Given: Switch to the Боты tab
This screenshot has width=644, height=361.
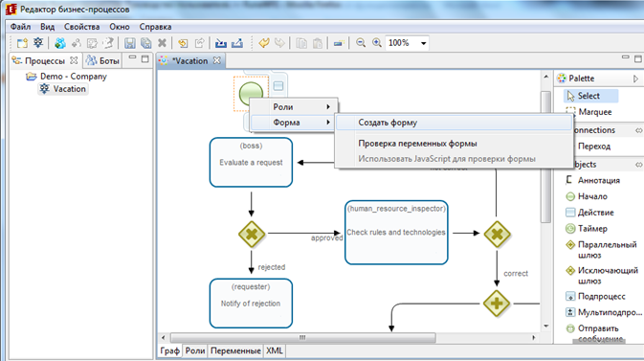Looking at the screenshot, I should pos(102,61).
